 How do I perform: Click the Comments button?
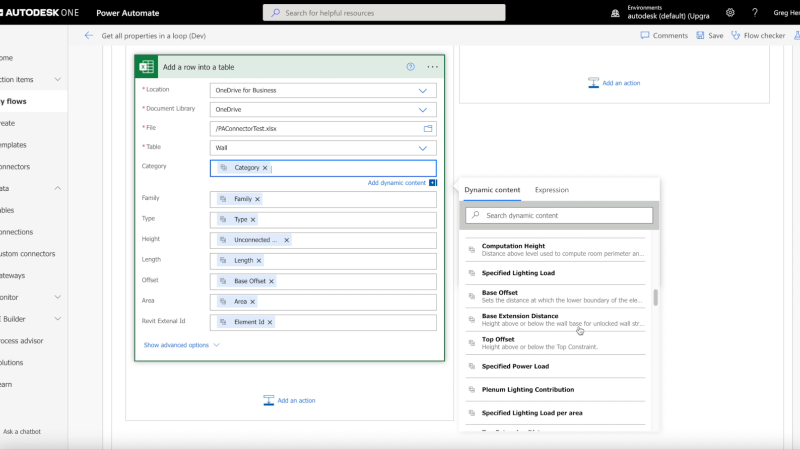pyautogui.click(x=664, y=35)
